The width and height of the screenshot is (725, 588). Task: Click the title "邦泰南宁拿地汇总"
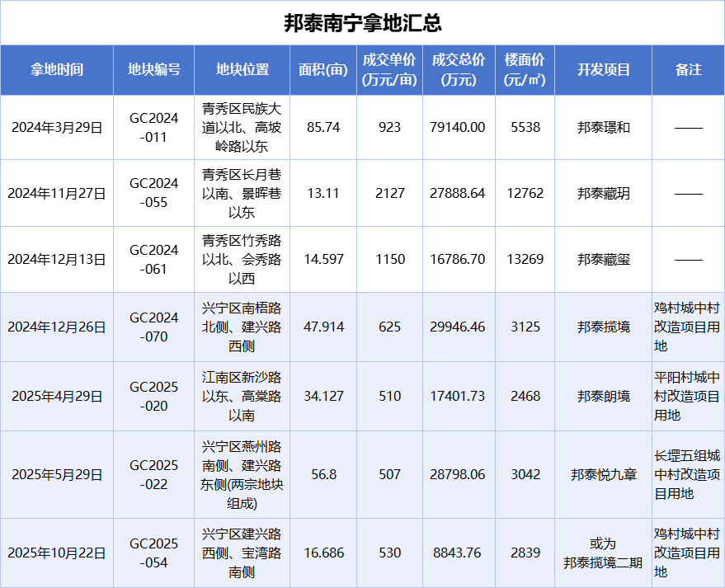coord(362,22)
